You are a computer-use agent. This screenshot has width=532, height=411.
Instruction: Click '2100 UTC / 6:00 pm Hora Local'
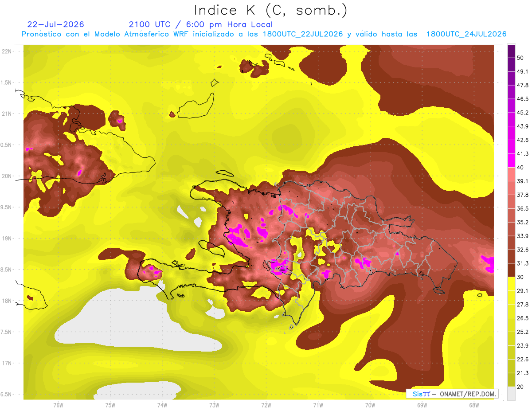coord(201,24)
